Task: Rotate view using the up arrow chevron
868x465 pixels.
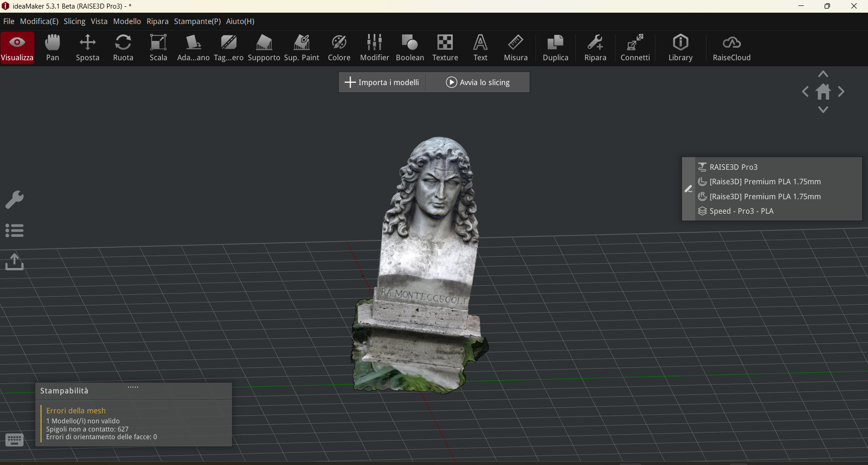Action: (x=823, y=74)
